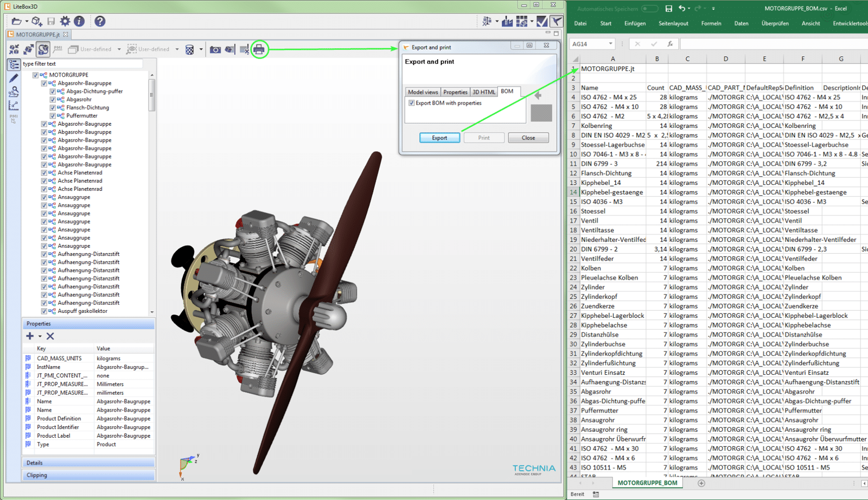The image size is (868, 500).
Task: Click the add 3D model cube icon
Action: click(36, 21)
